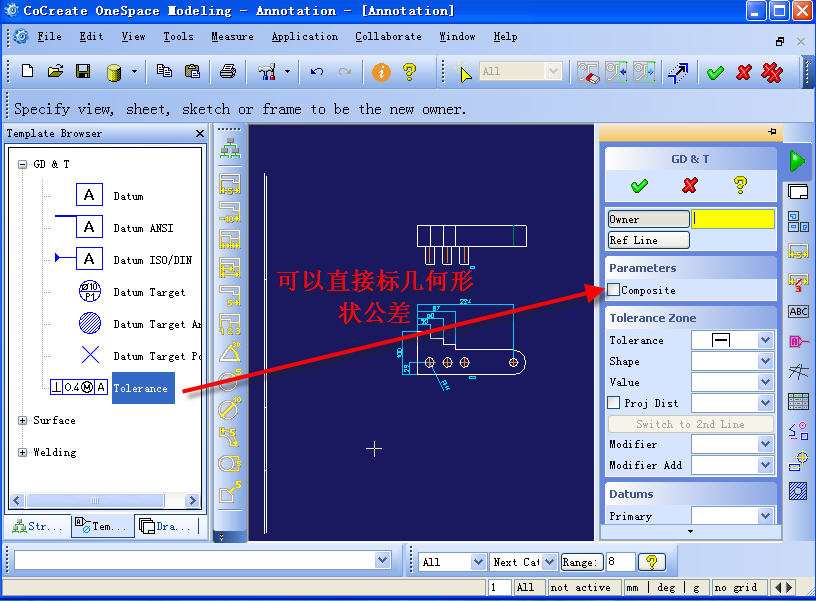Screen dimensions: 816x601
Task: Open the Measure menu
Action: [232, 36]
